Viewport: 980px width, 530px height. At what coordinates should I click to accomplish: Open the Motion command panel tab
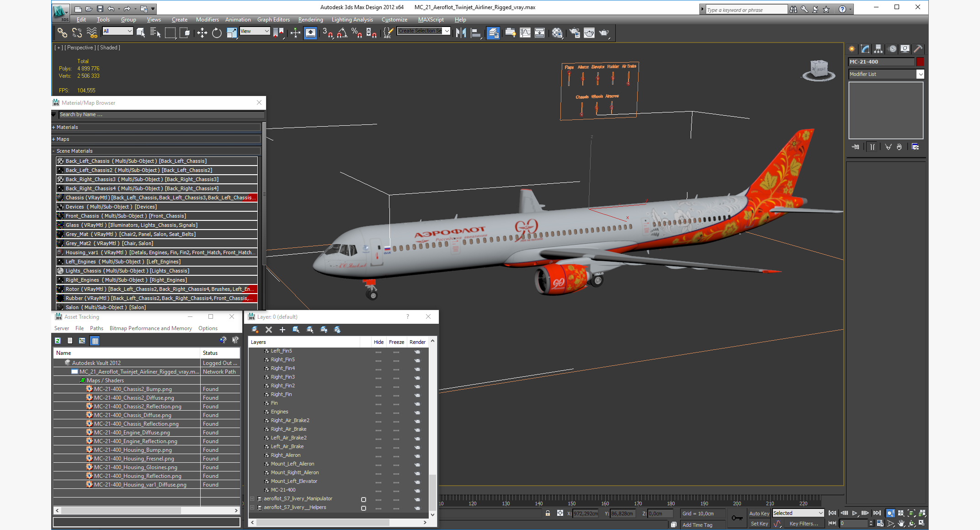(x=892, y=49)
